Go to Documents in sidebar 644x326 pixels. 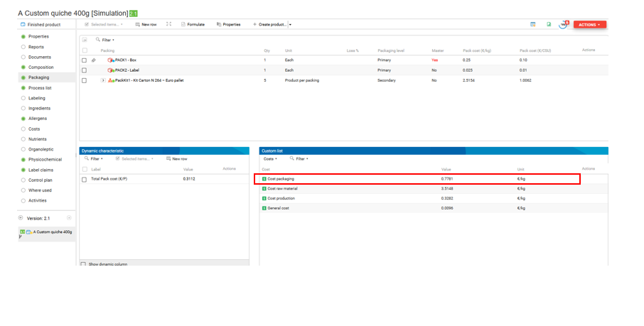39,57
